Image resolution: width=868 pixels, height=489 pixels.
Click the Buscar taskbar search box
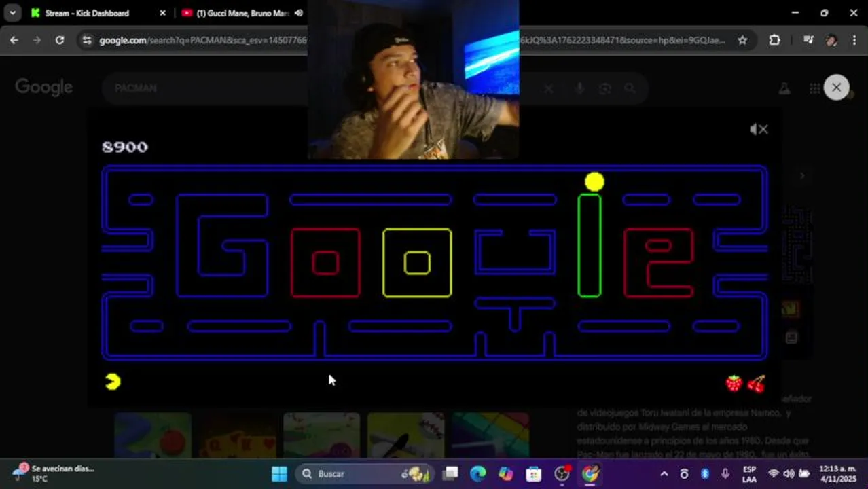click(x=365, y=473)
